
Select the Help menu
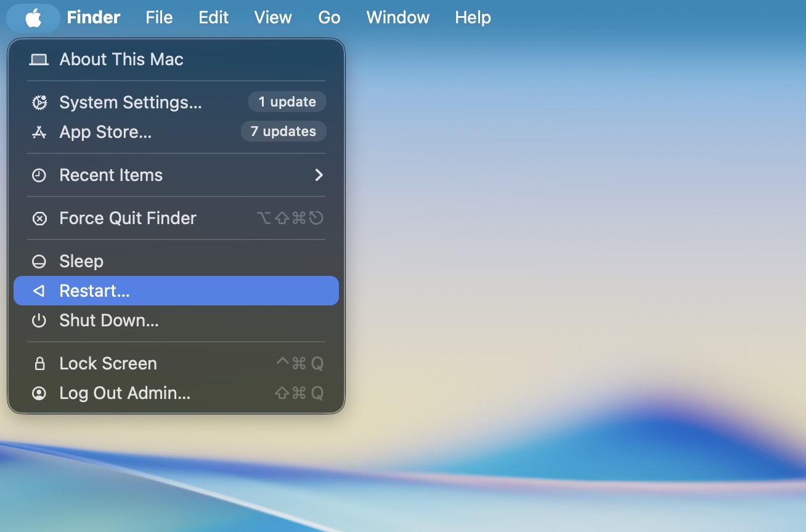pyautogui.click(x=473, y=18)
